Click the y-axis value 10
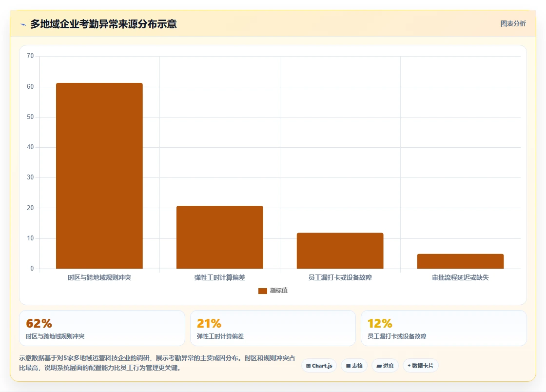The width and height of the screenshot is (546, 392). click(x=30, y=238)
